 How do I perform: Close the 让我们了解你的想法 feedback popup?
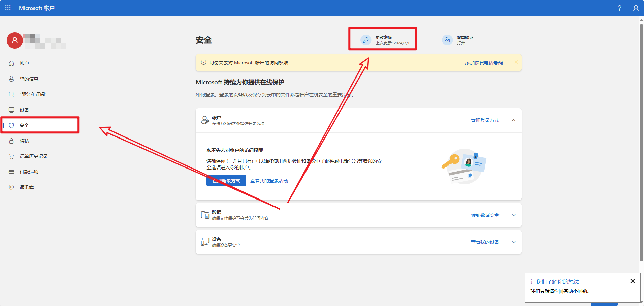coord(632,281)
